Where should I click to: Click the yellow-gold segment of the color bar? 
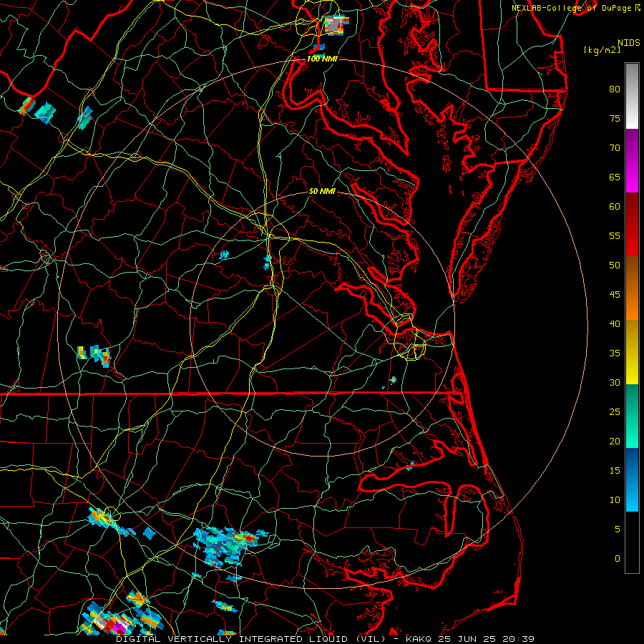[x=632, y=352]
